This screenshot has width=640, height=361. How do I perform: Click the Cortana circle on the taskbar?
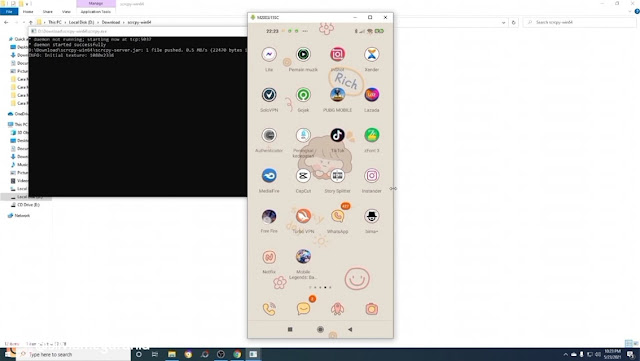click(139, 354)
